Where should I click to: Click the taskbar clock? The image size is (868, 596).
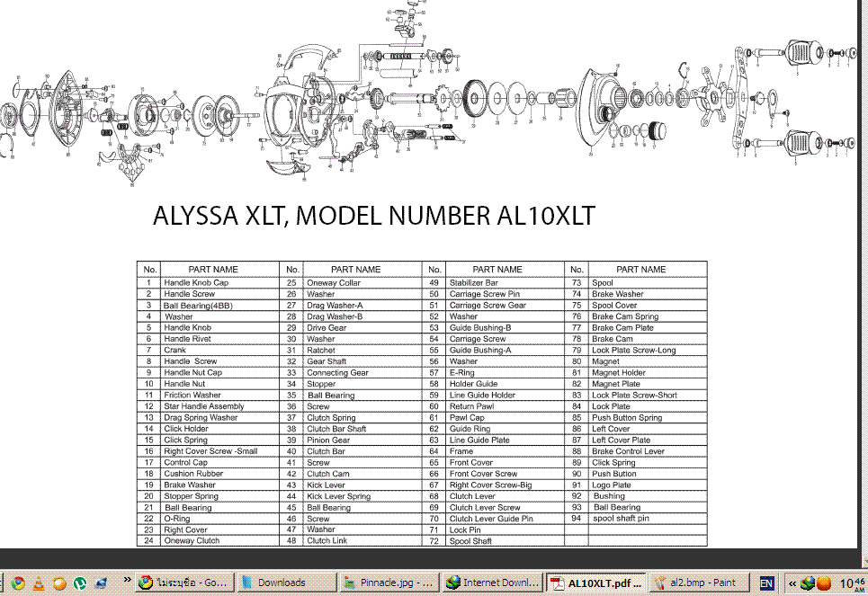(852, 583)
